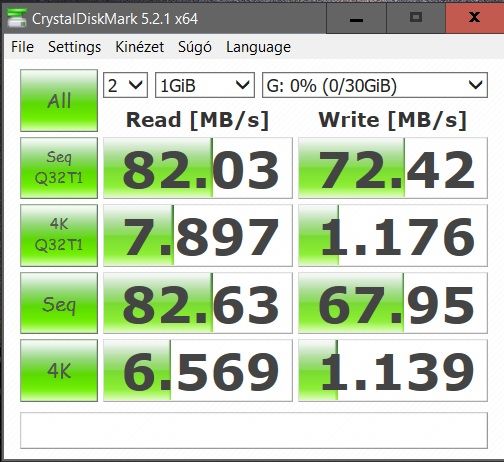
Task: Click the 4K read result 6.569
Action: pyautogui.click(x=198, y=370)
